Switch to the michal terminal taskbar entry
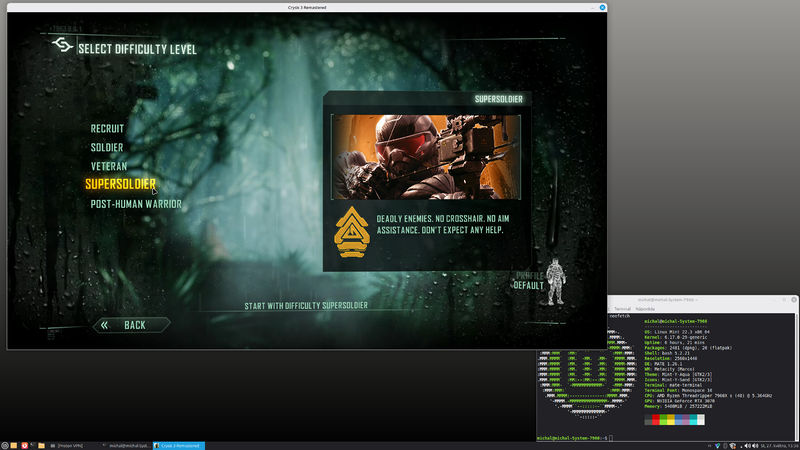The height and width of the screenshot is (450, 800). (126, 445)
